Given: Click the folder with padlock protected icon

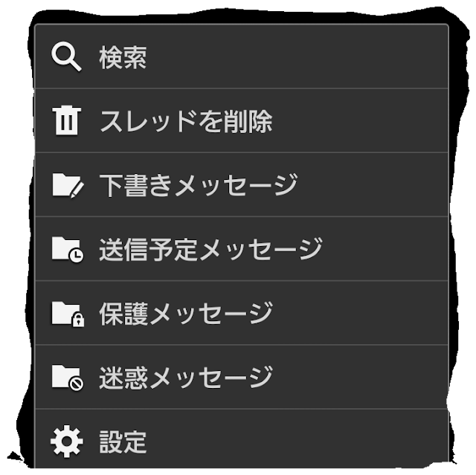Looking at the screenshot, I should coord(68,314).
